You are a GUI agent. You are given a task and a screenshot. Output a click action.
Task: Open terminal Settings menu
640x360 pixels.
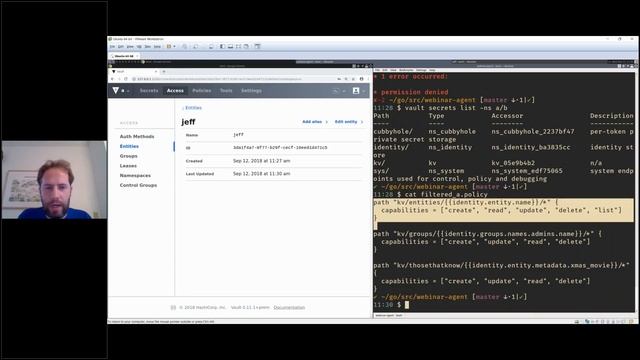[421, 70]
